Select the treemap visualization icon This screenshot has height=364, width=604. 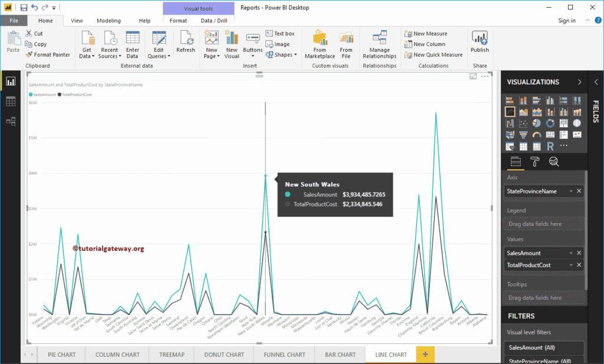pyautogui.click(x=563, y=123)
